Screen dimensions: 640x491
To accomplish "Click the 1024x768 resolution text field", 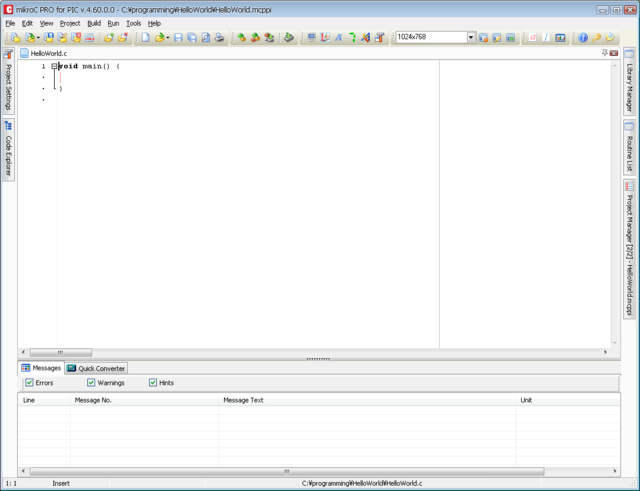I will coord(431,37).
